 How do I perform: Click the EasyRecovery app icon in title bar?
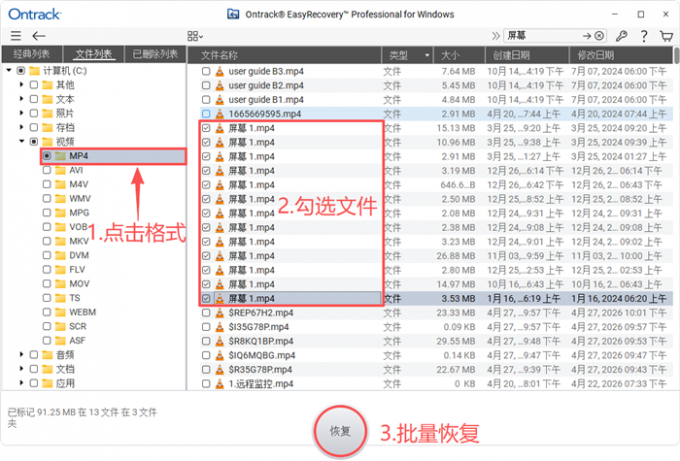tap(233, 14)
